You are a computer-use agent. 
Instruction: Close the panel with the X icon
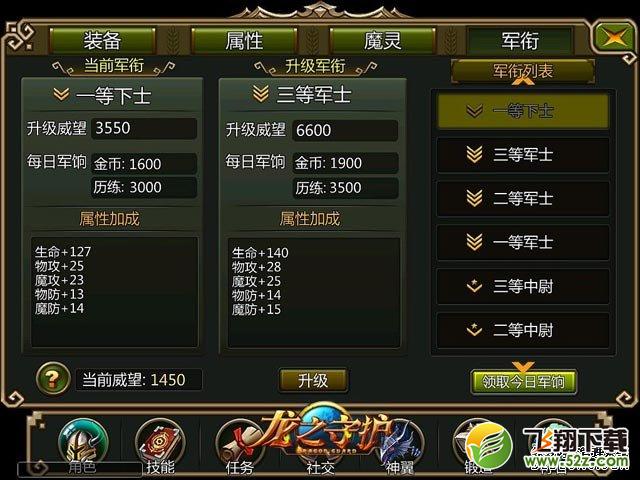[614, 38]
